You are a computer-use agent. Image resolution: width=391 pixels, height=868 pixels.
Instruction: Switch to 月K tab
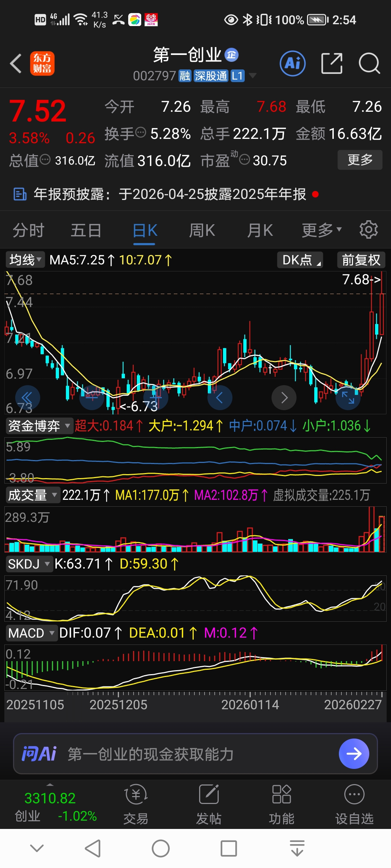260,230
